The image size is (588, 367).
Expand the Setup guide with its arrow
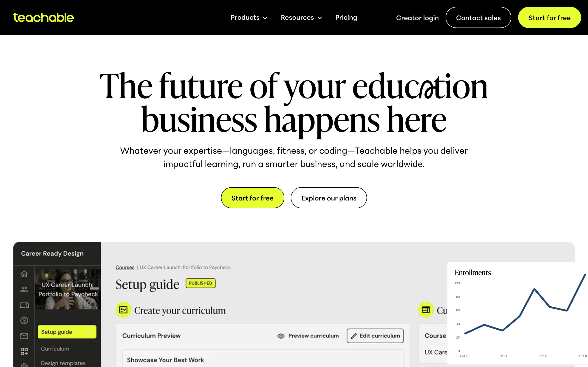(90, 332)
